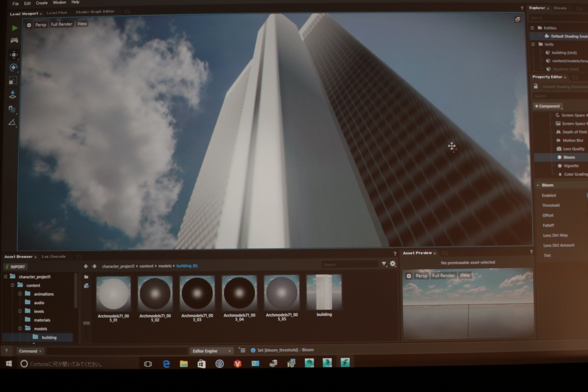Collapse the Entities group in Explorer
The height and width of the screenshot is (392, 588).
click(533, 28)
